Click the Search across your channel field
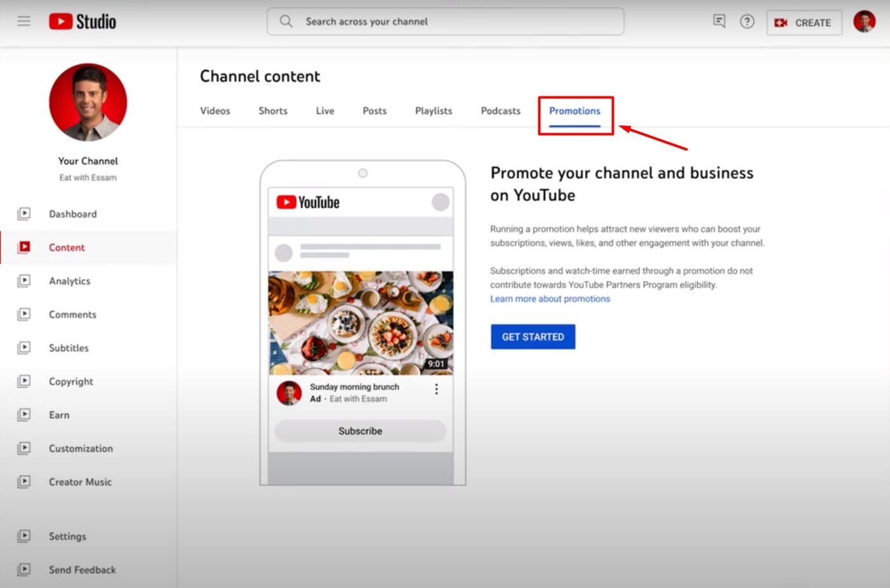 coord(444,21)
